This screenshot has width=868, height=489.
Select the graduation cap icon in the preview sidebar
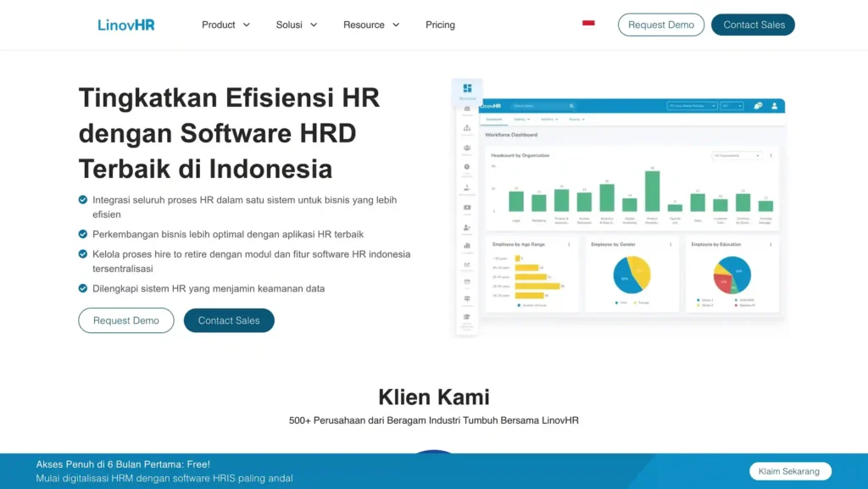coord(467,317)
